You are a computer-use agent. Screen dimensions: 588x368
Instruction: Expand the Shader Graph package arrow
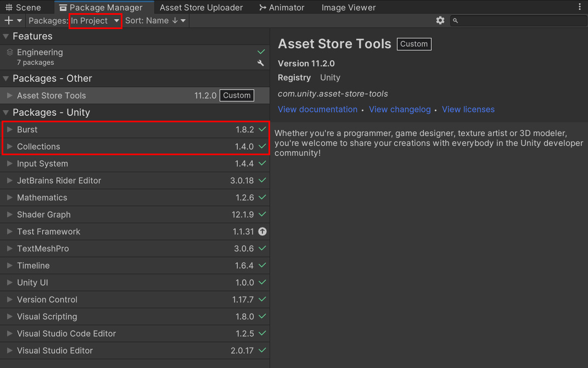click(9, 214)
